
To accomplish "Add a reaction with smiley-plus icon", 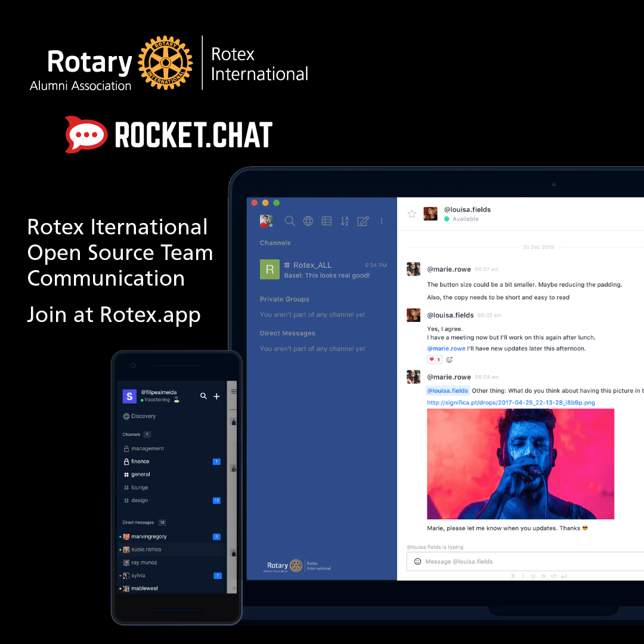I will (450, 360).
